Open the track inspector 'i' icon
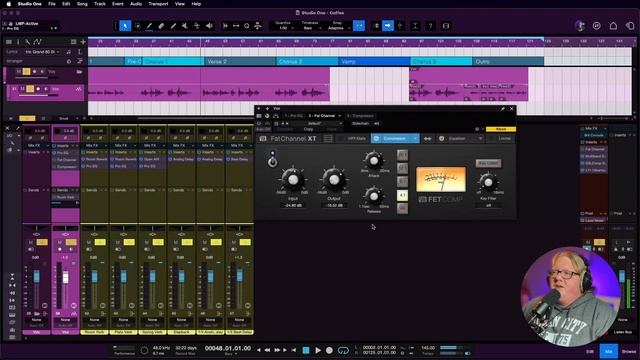Viewport: 640px width, 360px height. [18, 42]
